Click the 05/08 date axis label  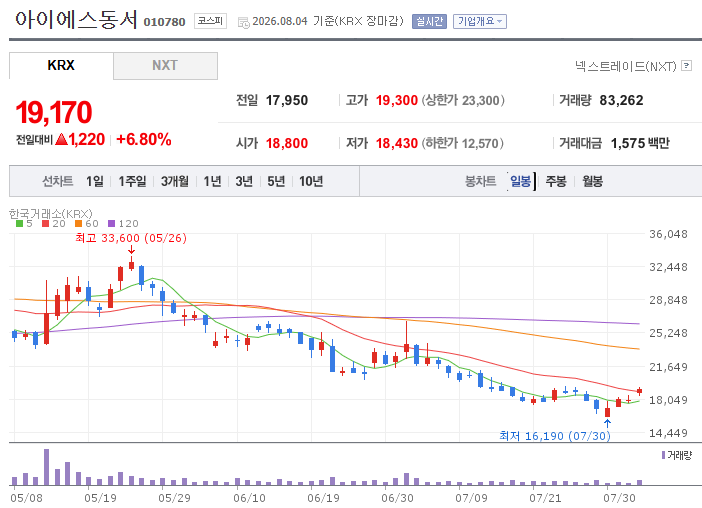[x=26, y=498]
